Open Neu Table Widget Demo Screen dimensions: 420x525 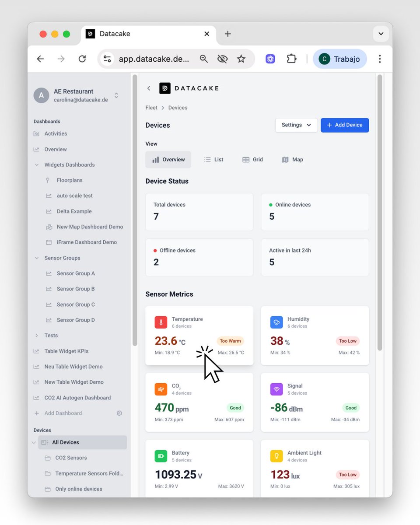[73, 367]
